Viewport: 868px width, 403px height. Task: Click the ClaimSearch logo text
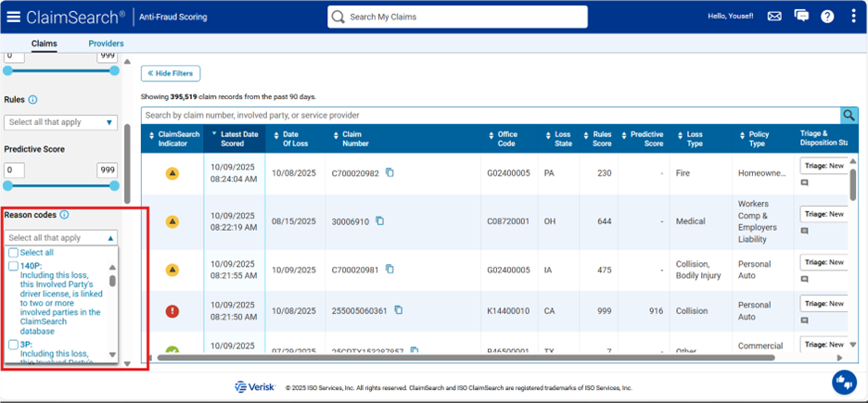[76, 17]
